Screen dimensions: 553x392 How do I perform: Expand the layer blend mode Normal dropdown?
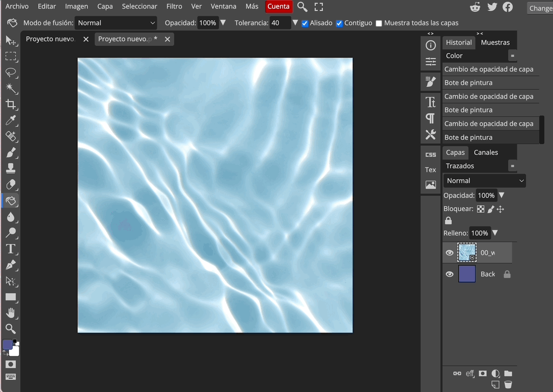(484, 181)
